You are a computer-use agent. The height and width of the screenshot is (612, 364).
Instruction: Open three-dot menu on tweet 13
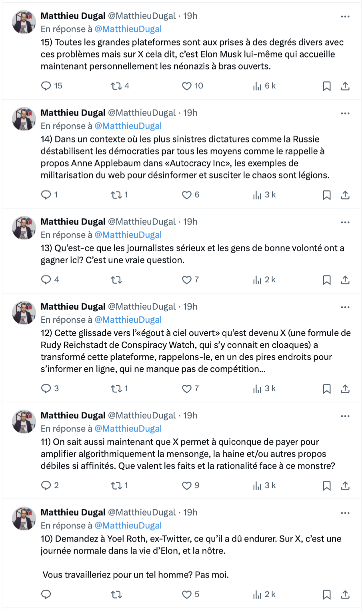[x=345, y=222]
